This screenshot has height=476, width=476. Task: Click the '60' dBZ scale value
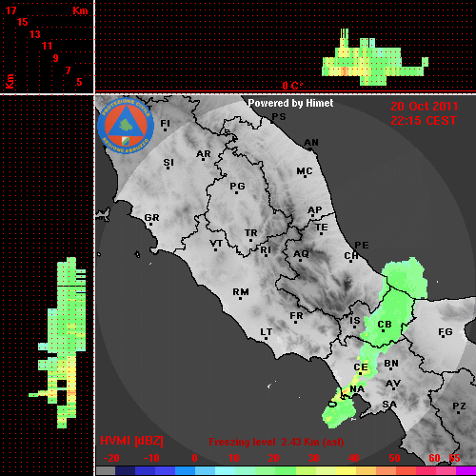tap(434, 458)
